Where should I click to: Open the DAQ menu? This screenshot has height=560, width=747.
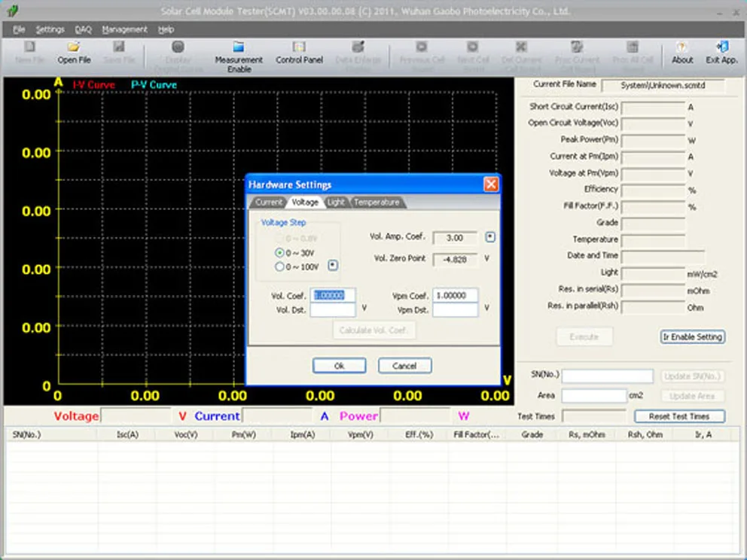pyautogui.click(x=83, y=29)
